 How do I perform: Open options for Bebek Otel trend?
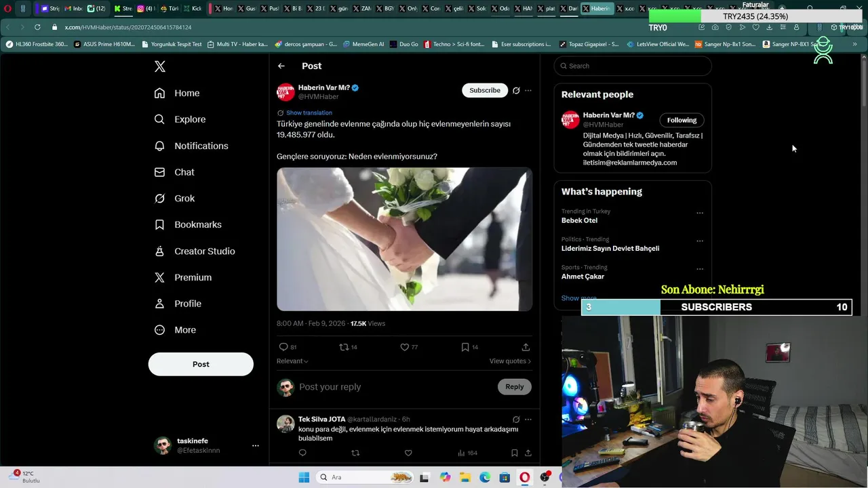coord(700,213)
